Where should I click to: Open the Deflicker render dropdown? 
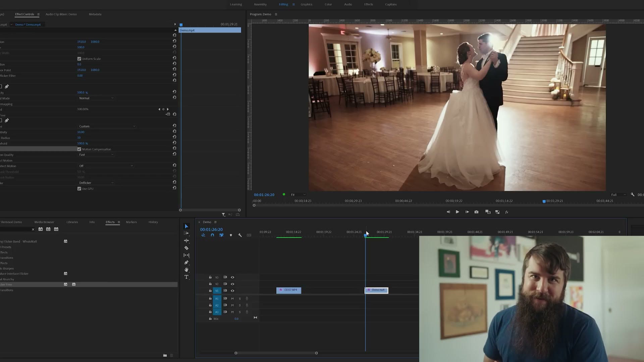(x=96, y=183)
